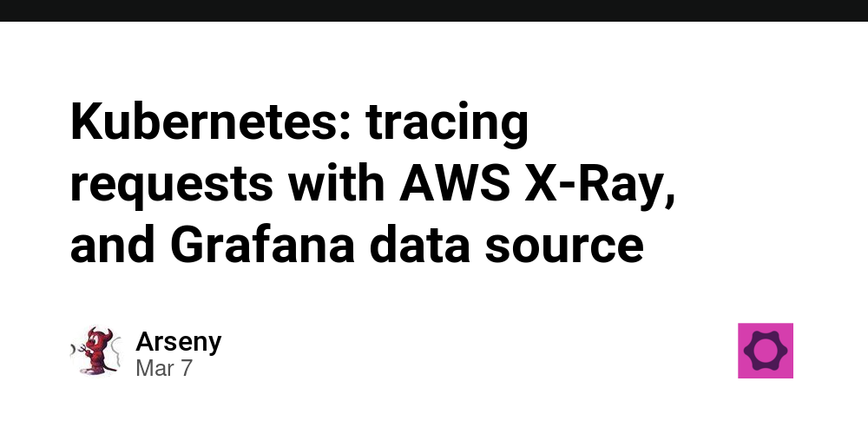This screenshot has height=434, width=868.
Task: Click the dark circle inside the pink logo
Action: (766, 351)
